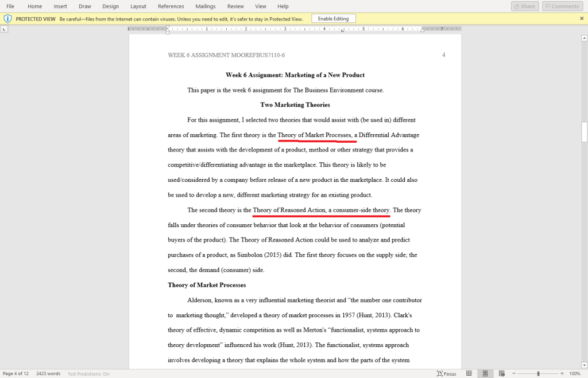Switch to Read Mode view
The image size is (588, 378).
469,373
